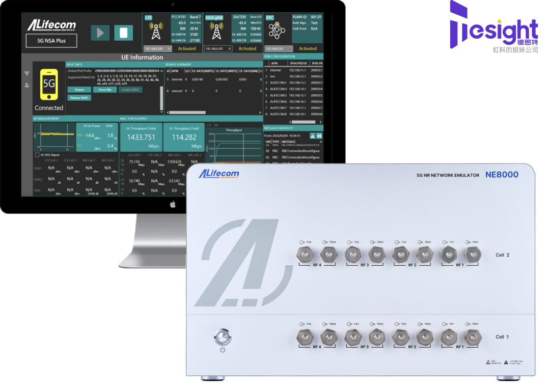Click the Enable ENDC button

coord(130,90)
